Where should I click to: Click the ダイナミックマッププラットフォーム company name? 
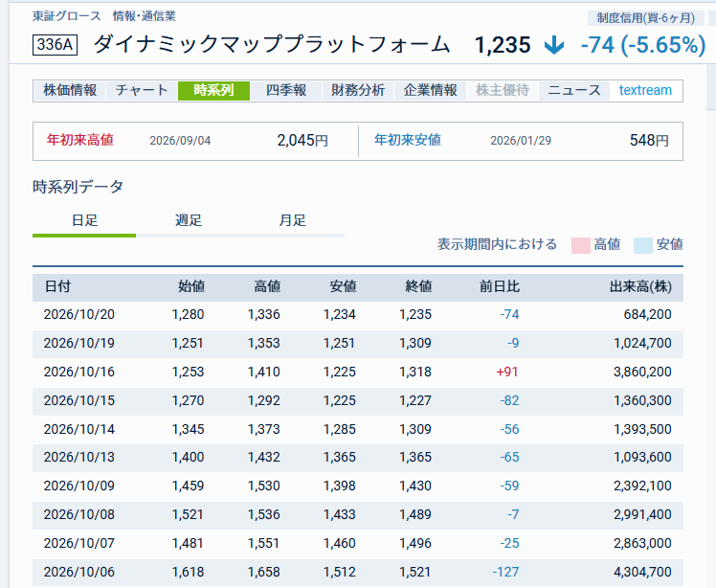(x=272, y=45)
